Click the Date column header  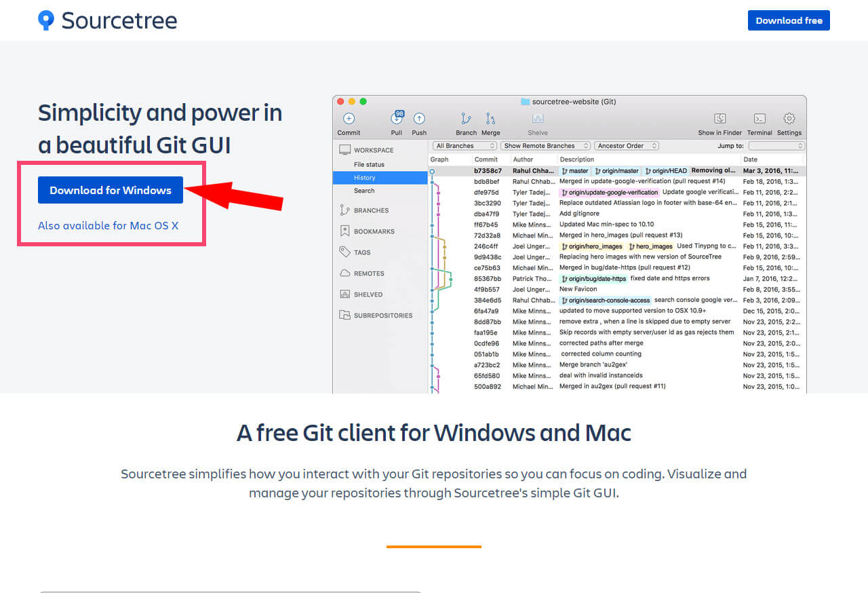[x=750, y=159]
